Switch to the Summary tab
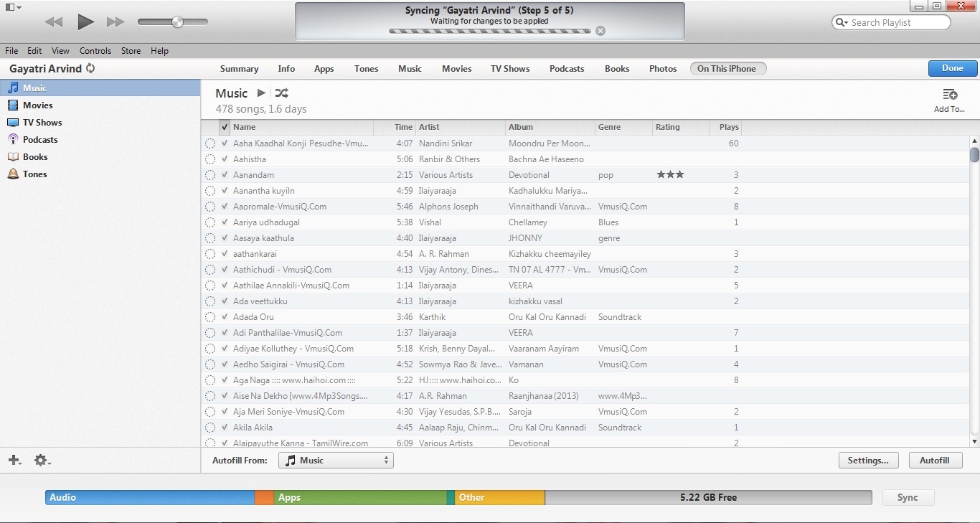The height and width of the screenshot is (523, 980). (x=240, y=69)
